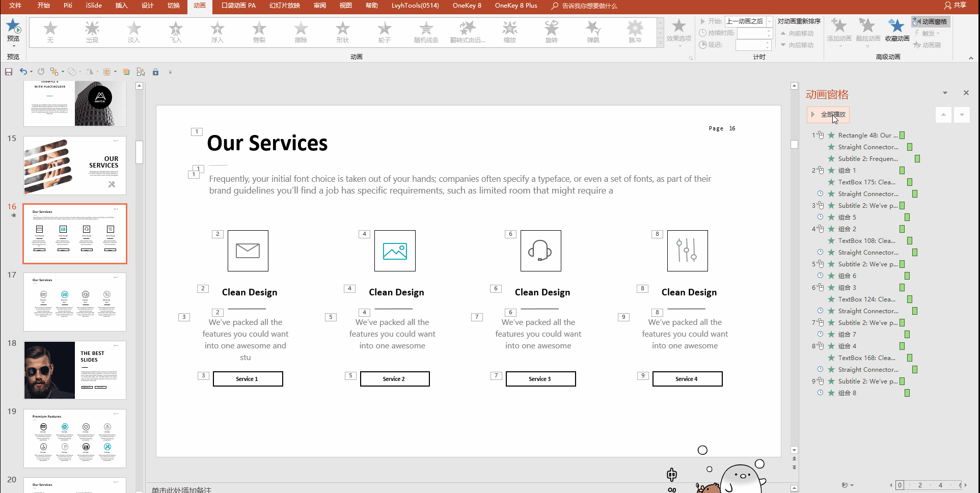Apply the 随机线条 (Random Bars) animation
980x493 pixels.
(426, 32)
